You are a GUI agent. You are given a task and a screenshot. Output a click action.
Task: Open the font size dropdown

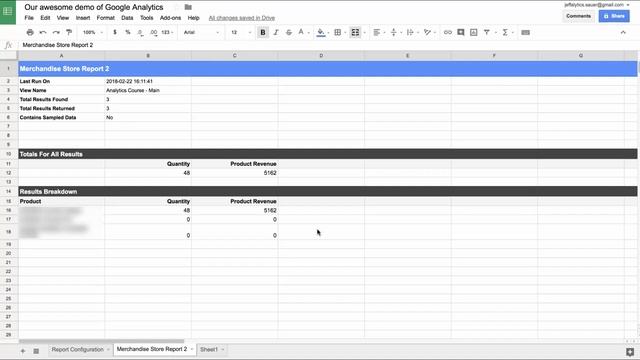(241, 32)
